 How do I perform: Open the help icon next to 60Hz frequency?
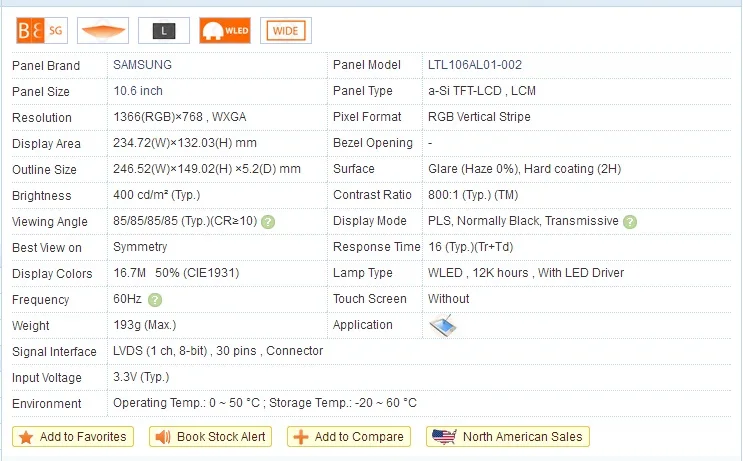[155, 300]
